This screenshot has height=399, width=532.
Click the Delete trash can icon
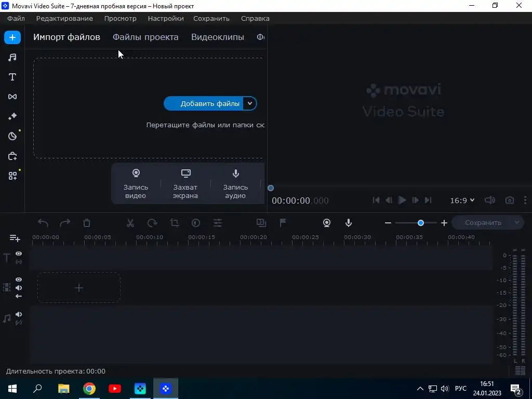(87, 223)
